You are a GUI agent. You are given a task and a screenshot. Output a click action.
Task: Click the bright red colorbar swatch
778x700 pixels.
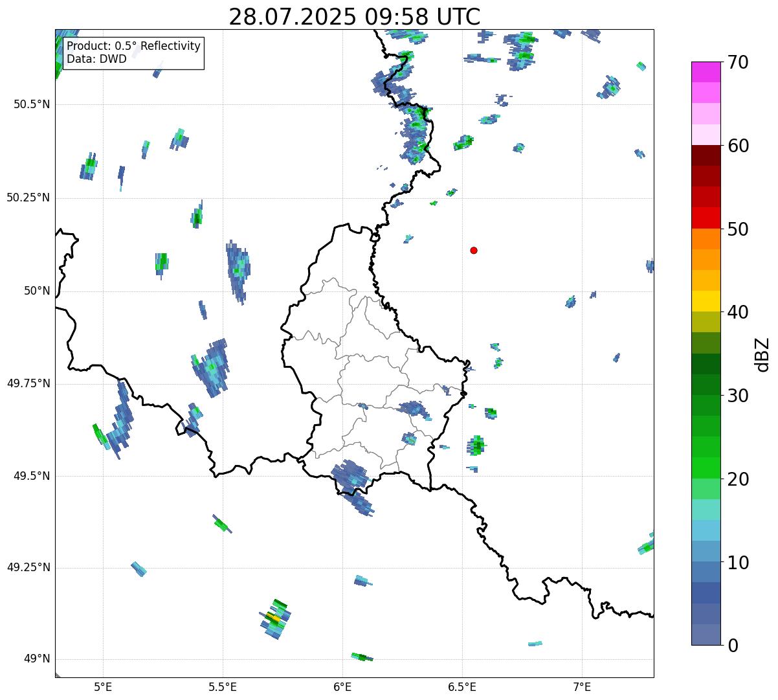[x=706, y=218]
